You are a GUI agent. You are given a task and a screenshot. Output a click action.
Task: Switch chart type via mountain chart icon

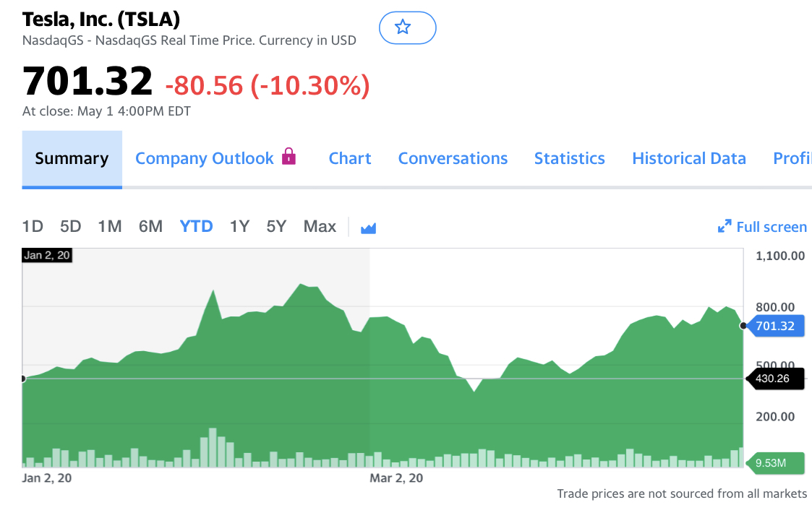pos(369,228)
